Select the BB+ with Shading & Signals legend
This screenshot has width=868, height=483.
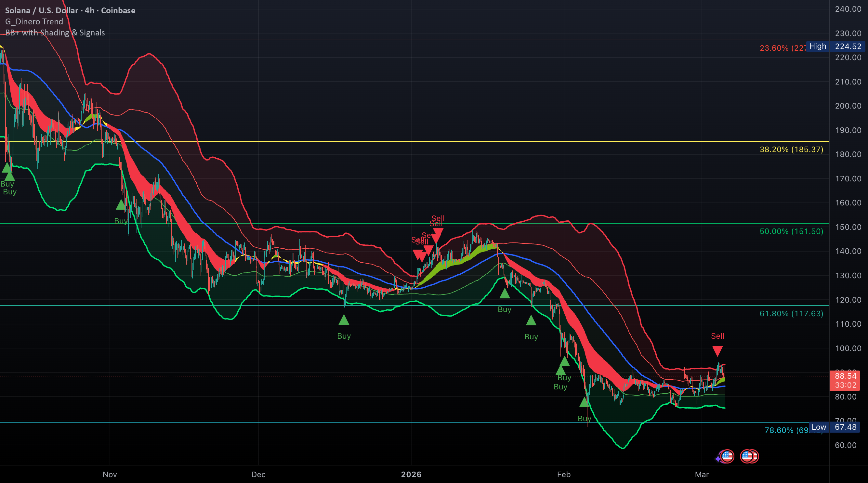click(55, 33)
